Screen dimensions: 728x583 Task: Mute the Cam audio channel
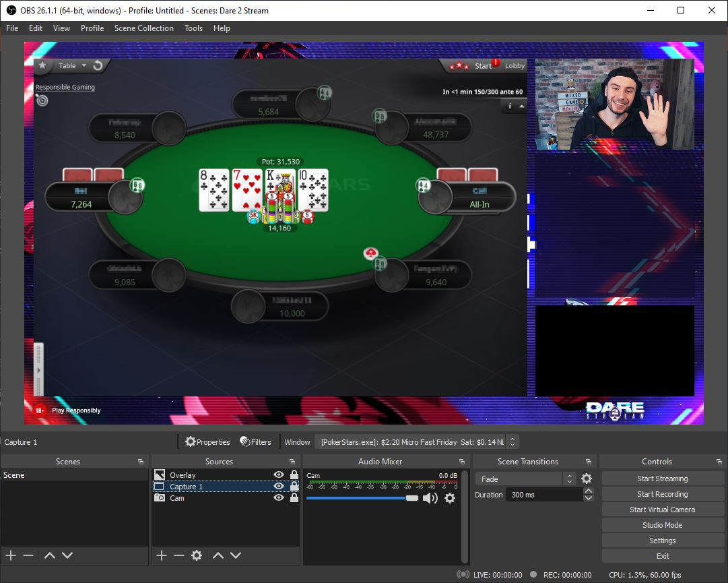432,499
